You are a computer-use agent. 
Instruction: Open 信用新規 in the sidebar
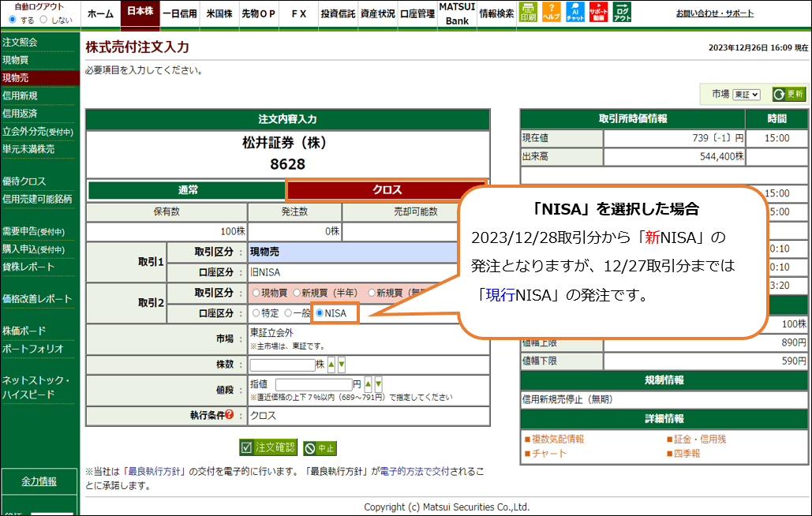click(20, 95)
